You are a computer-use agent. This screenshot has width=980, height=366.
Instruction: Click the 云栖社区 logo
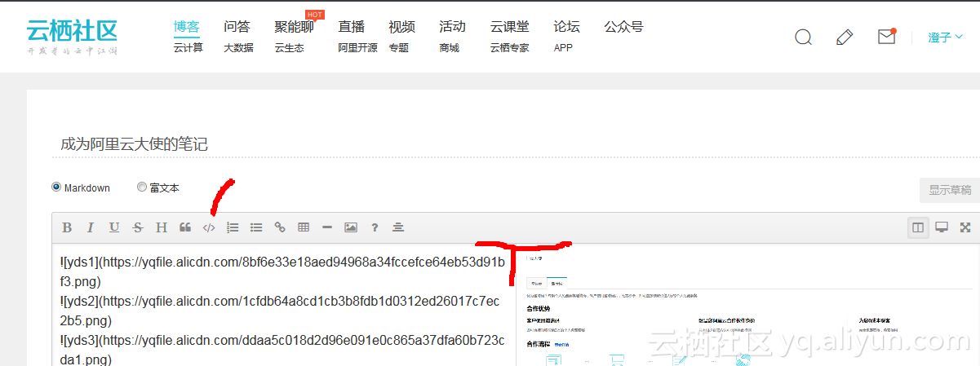(x=72, y=37)
